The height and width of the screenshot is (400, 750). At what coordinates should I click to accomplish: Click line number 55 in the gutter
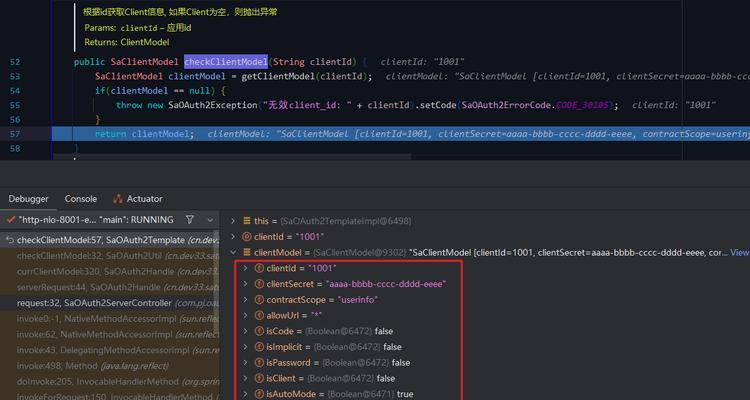pos(15,105)
